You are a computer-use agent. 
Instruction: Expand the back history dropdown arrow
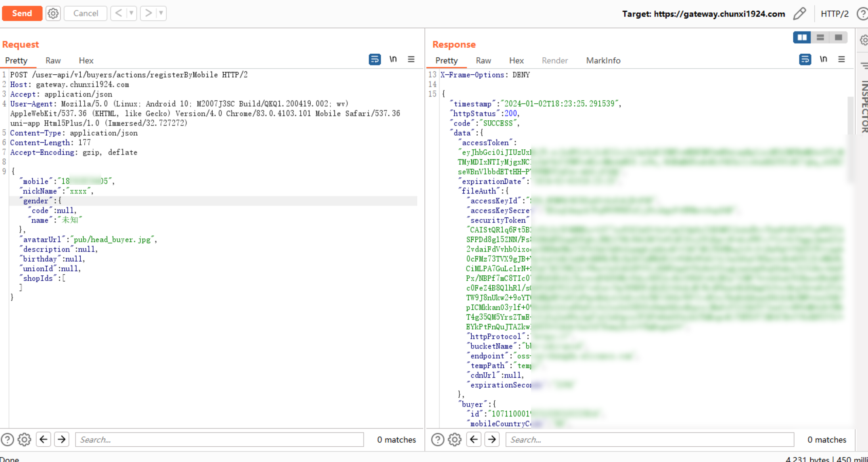pos(131,13)
